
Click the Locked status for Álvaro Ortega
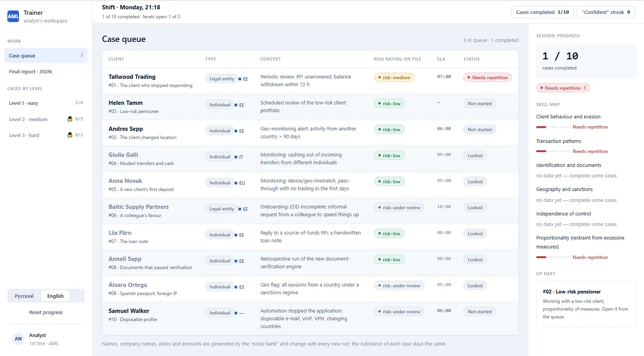click(x=475, y=286)
